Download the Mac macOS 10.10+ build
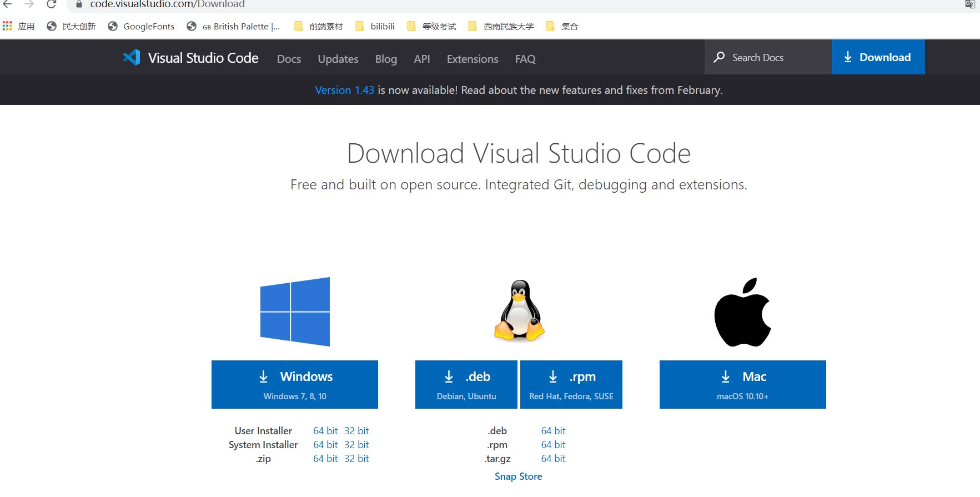The image size is (980, 497). 743,384
